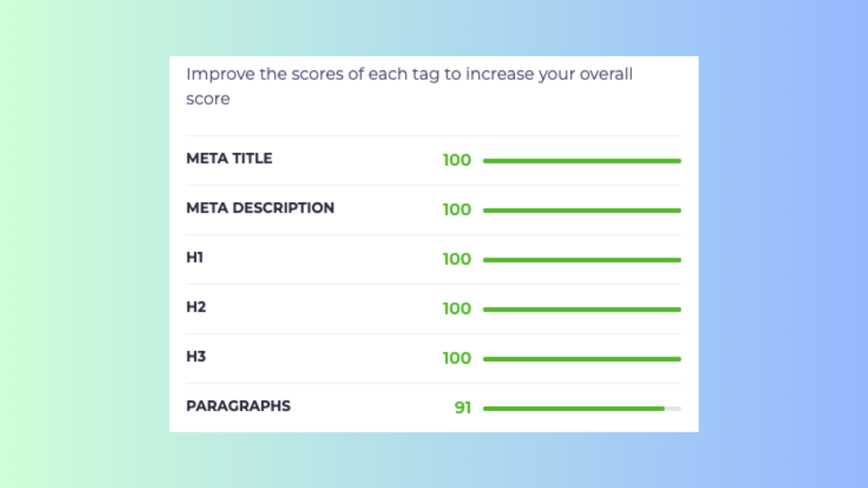The image size is (868, 488).
Task: Select the H2 tag label
Action: (x=196, y=307)
